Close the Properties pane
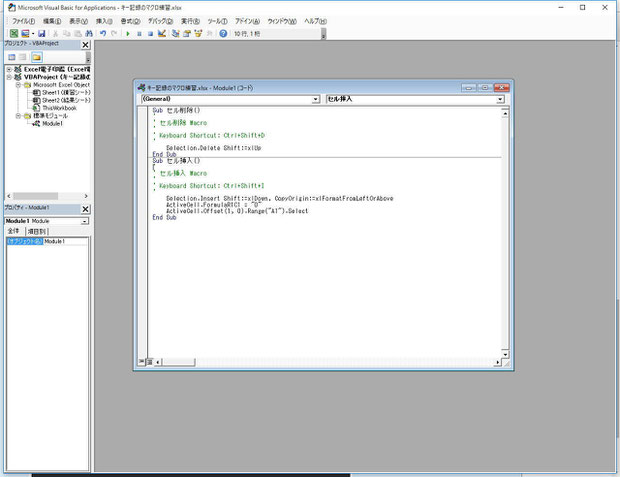Screen dimensions: 620x477 coord(85,209)
